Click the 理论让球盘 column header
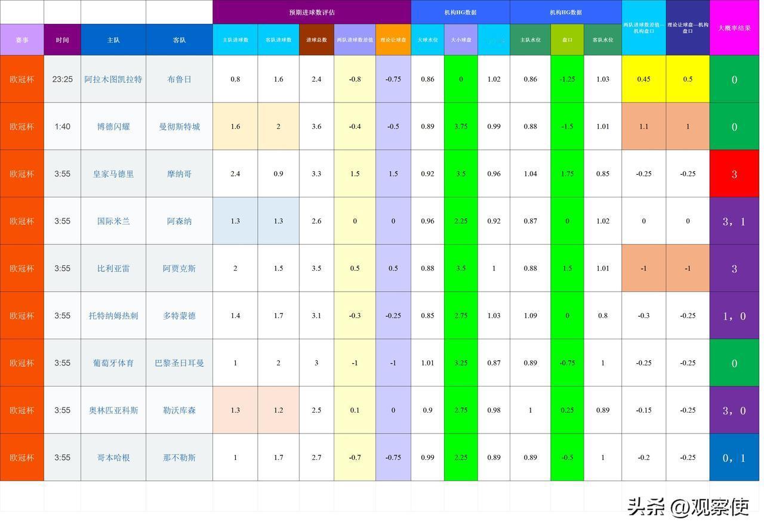 (393, 40)
